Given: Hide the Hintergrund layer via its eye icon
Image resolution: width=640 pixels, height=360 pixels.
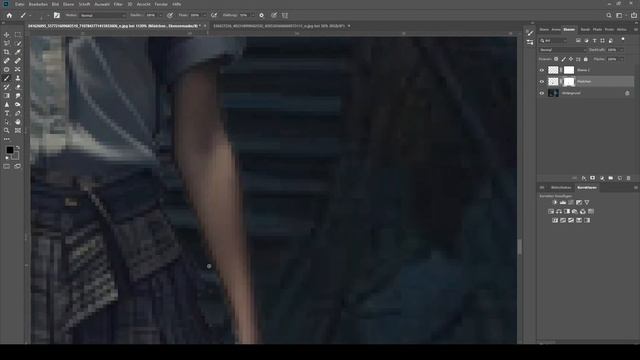Looking at the screenshot, I should (542, 93).
